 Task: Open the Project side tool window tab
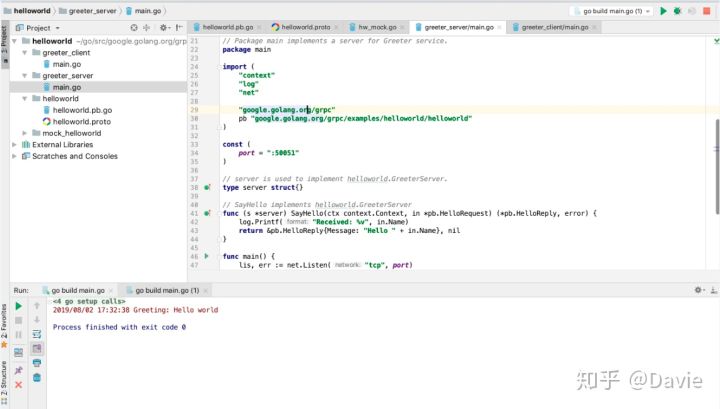coord(5,44)
